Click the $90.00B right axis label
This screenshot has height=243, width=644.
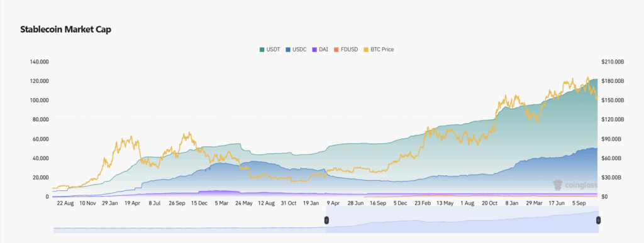point(611,139)
